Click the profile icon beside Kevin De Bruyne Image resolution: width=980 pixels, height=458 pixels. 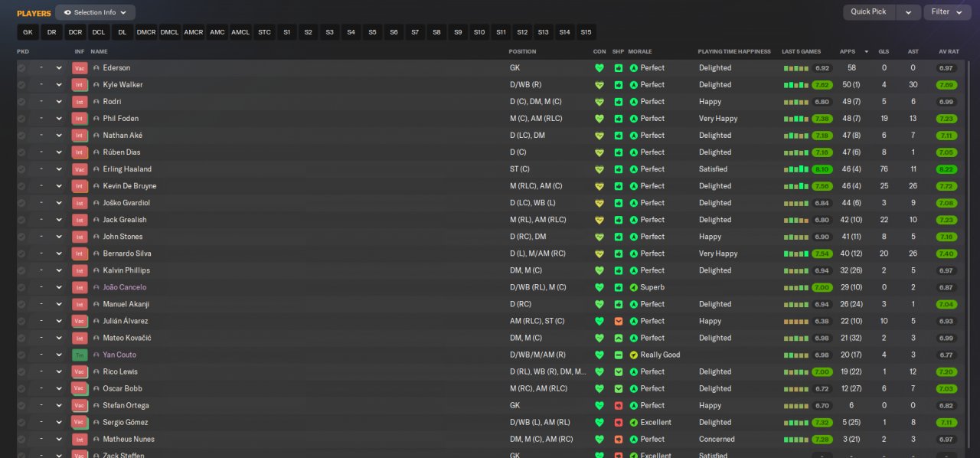click(x=96, y=186)
